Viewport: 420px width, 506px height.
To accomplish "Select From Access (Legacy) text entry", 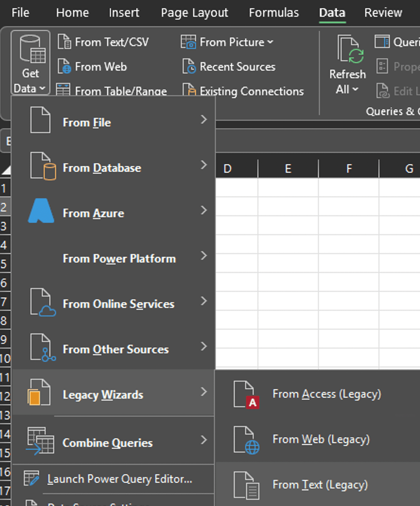I will (327, 394).
